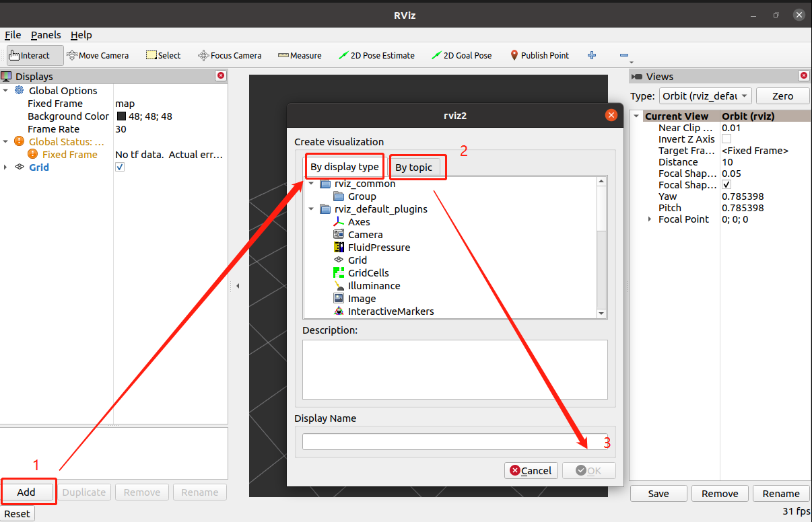Toggle the Grid display checkbox
This screenshot has height=522, width=812.
120,167
